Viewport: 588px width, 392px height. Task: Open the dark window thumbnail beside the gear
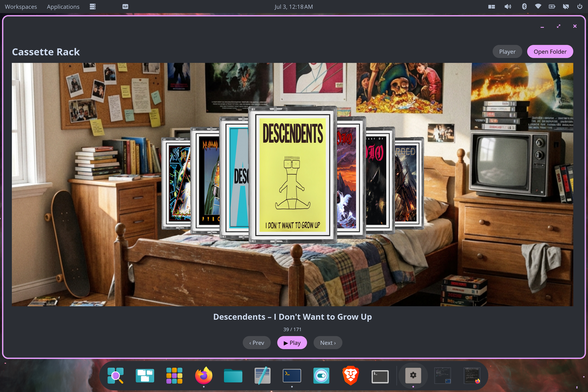click(x=442, y=375)
